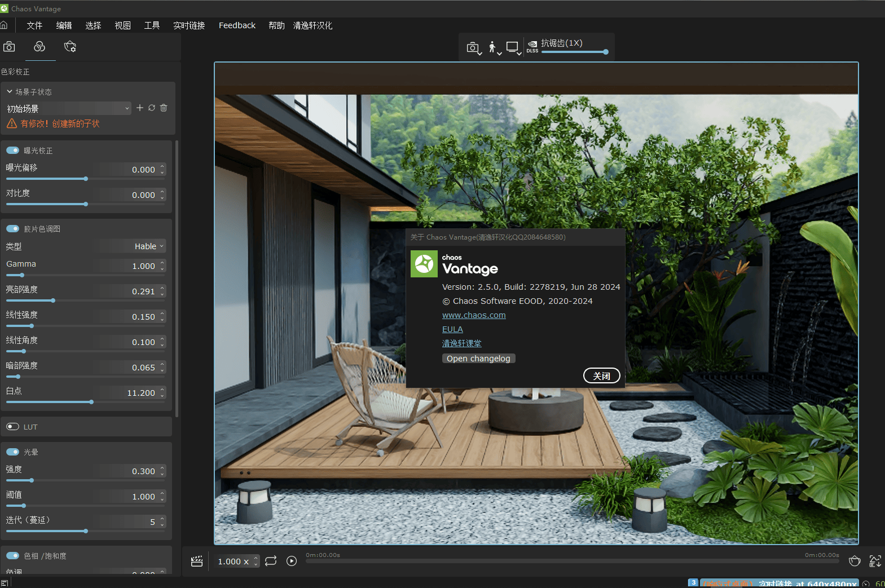Switch to the camera settings tab

click(x=9, y=47)
